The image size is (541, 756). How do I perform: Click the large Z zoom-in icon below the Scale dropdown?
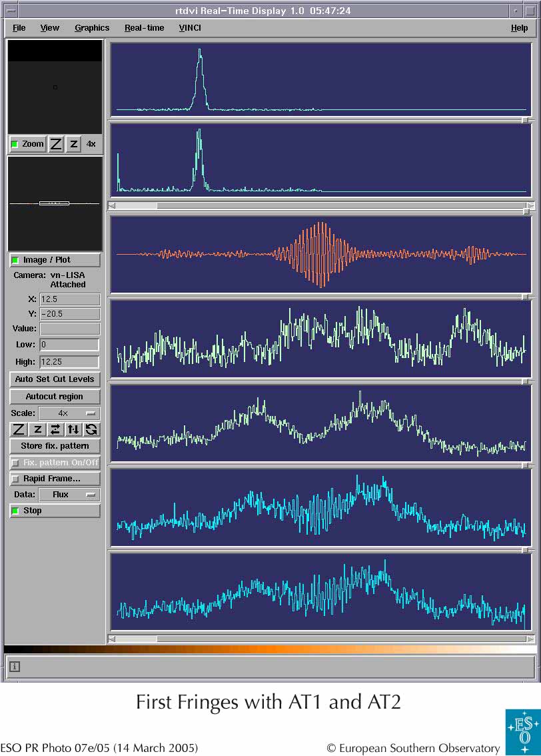pos(18,429)
